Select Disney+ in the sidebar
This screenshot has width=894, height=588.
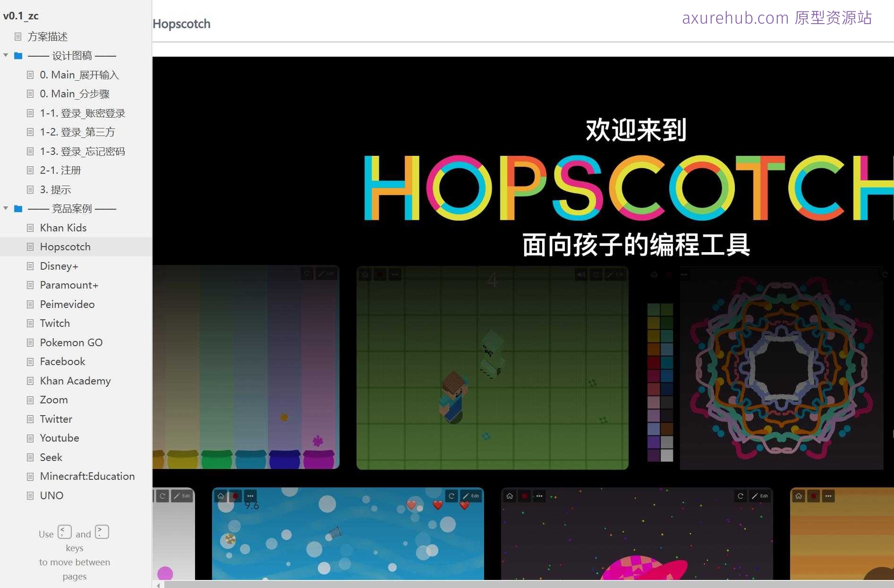click(x=59, y=266)
